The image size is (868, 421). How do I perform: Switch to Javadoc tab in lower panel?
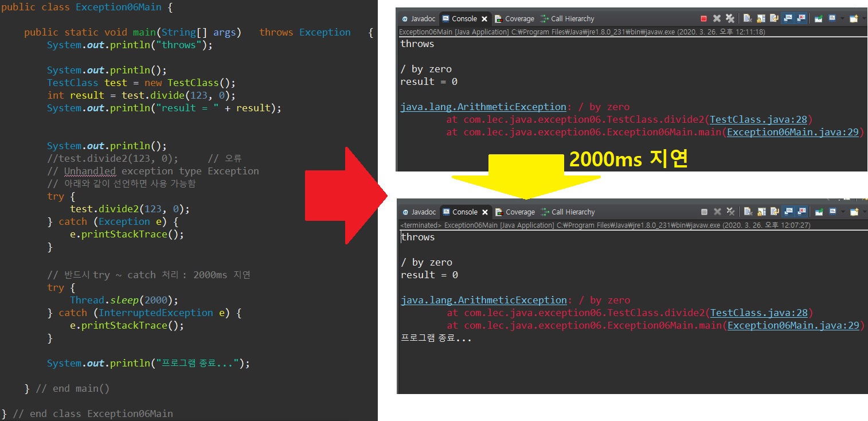pyautogui.click(x=419, y=212)
